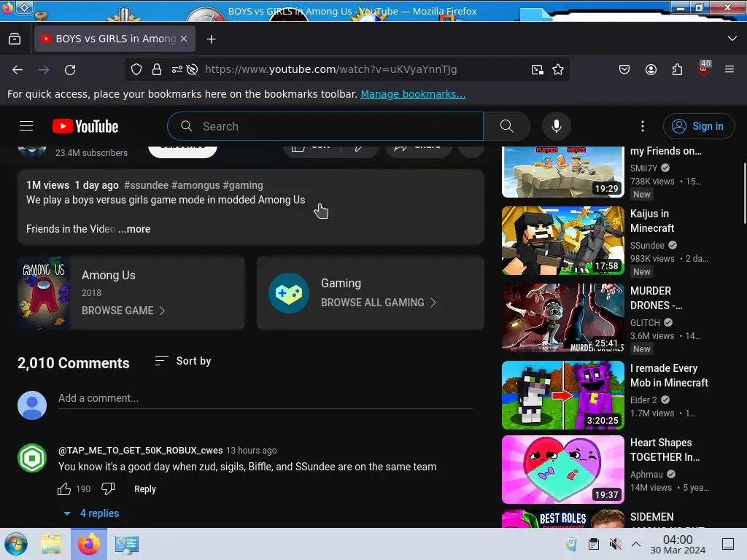Open a new tab with plus
This screenshot has width=747, height=560.
[x=211, y=39]
